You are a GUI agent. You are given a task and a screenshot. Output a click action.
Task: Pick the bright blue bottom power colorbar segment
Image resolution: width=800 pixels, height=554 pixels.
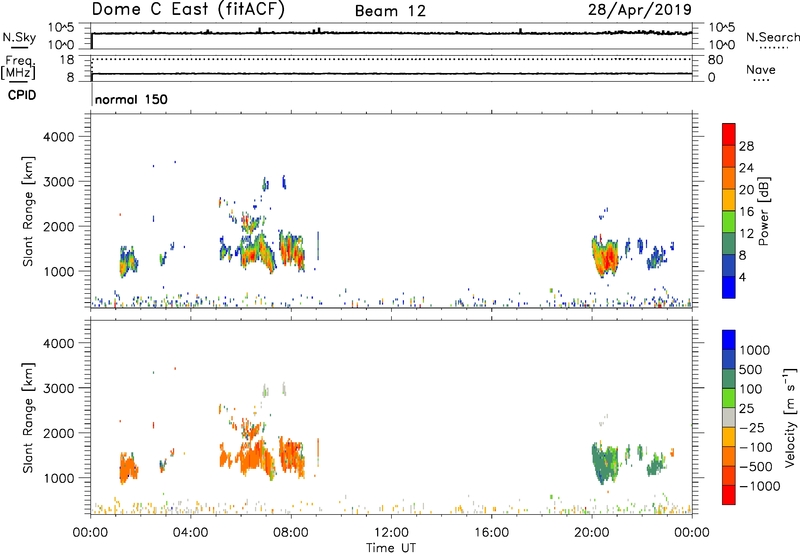(729, 287)
